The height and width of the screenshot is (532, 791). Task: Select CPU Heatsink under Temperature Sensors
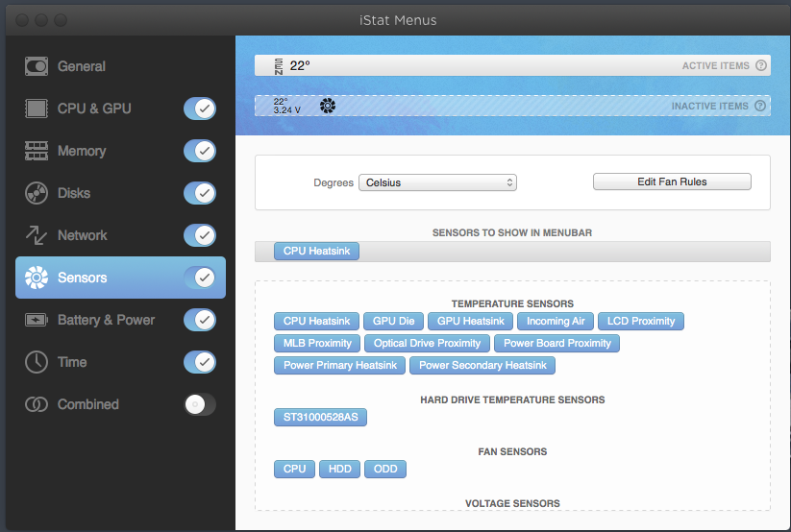tap(316, 322)
